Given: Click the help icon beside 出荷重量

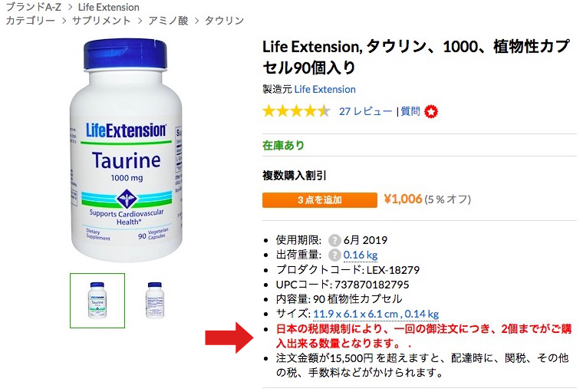Looking at the screenshot, I should pyautogui.click(x=334, y=255).
